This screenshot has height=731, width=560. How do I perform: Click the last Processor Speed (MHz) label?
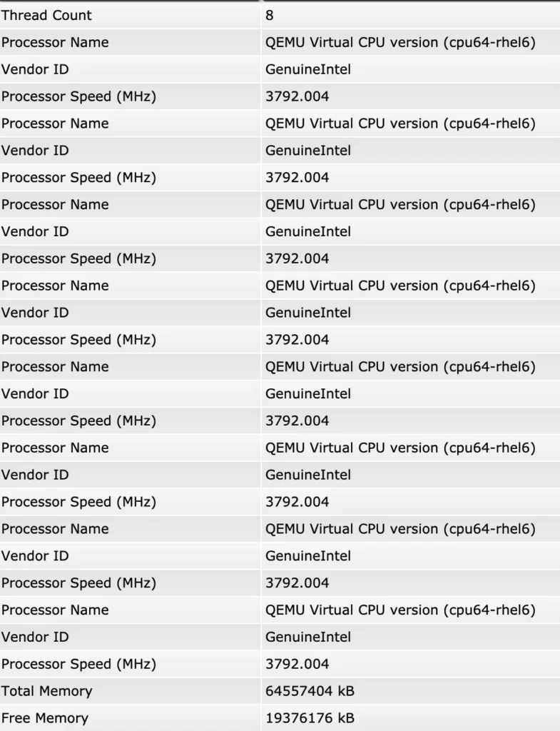(78, 665)
